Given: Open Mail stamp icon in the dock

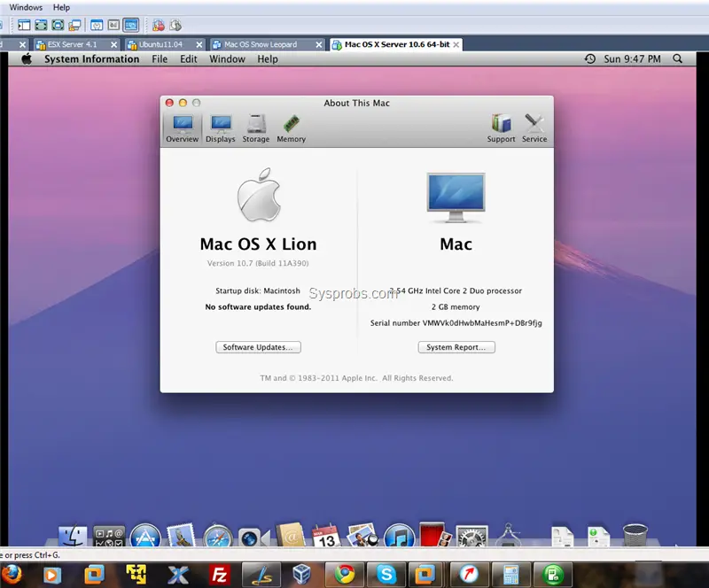Looking at the screenshot, I should (x=181, y=536).
